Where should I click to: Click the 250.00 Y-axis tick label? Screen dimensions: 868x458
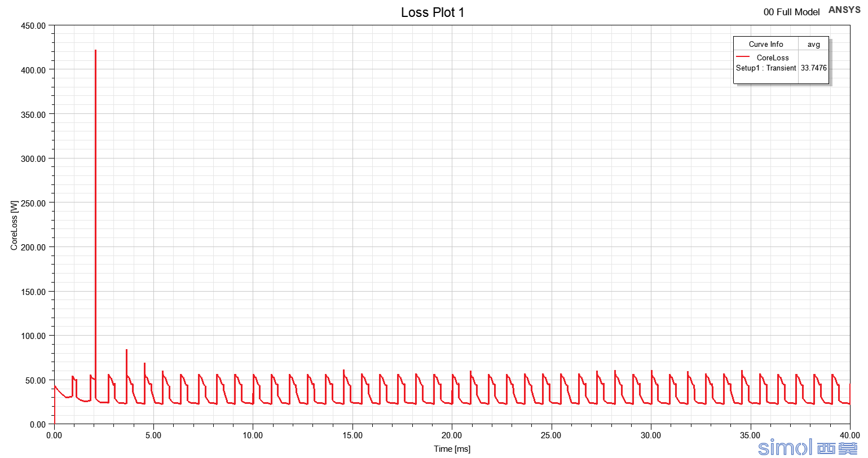coord(33,203)
